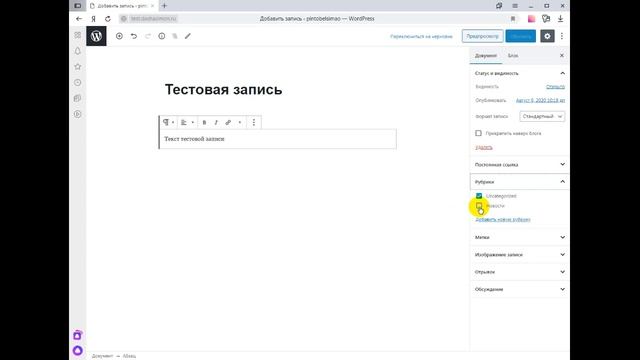Open browser sidebar play media icon
The image size is (640, 360).
(x=78, y=114)
